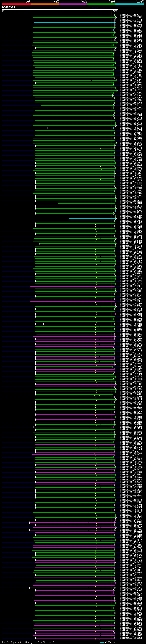Select the UniRef100_B6EWX8 label
The width and height of the screenshot is (146, 644).
pos(131,562)
